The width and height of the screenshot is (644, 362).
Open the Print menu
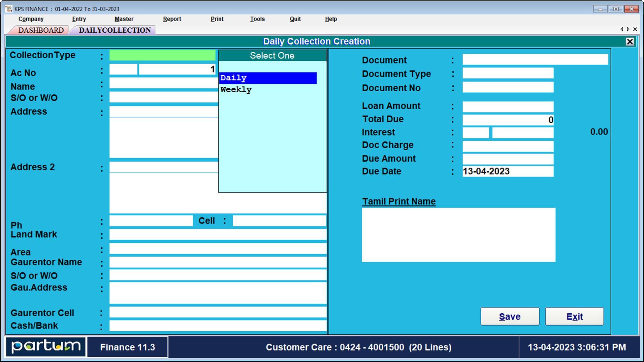[x=217, y=19]
